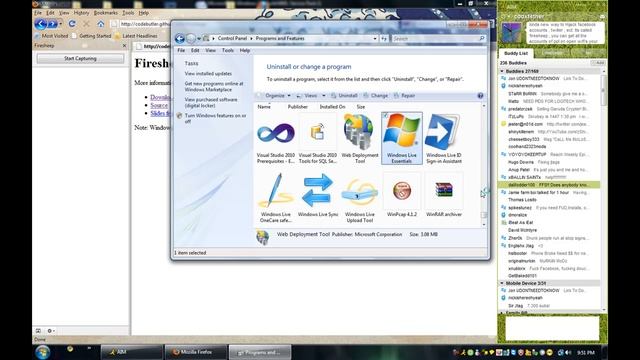Image resolution: width=640 pixels, height=360 pixels.
Task: Click the Repair toolbar button
Action: point(404,96)
